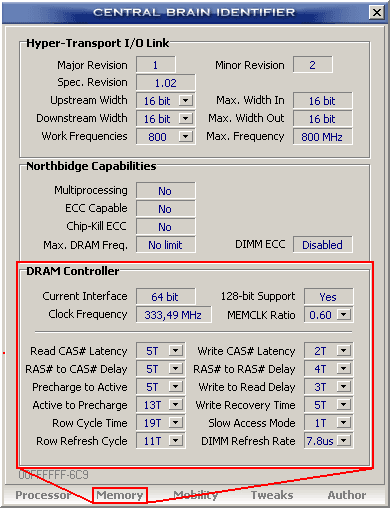Click the Northbidge Capabilities heading

coord(91,166)
